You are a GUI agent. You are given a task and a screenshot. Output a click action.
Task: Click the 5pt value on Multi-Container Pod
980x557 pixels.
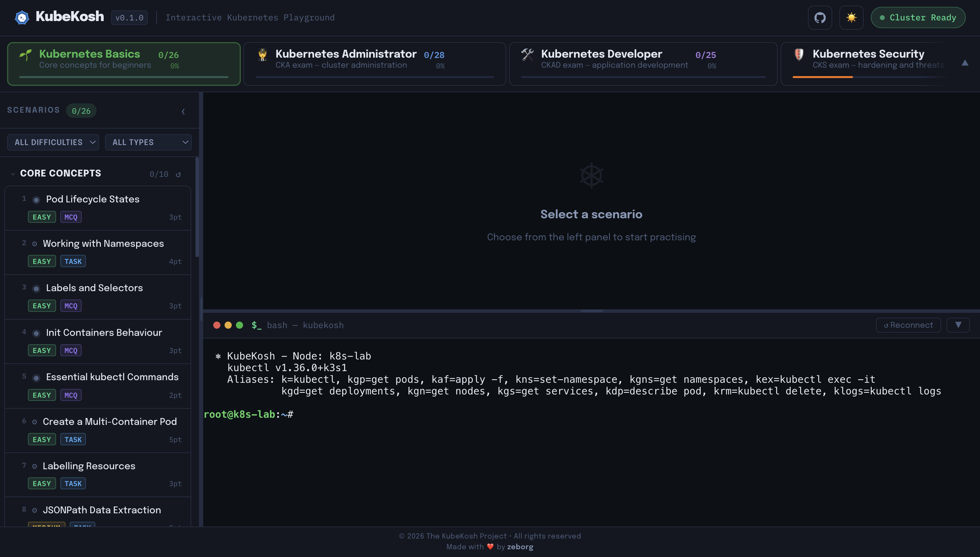175,439
